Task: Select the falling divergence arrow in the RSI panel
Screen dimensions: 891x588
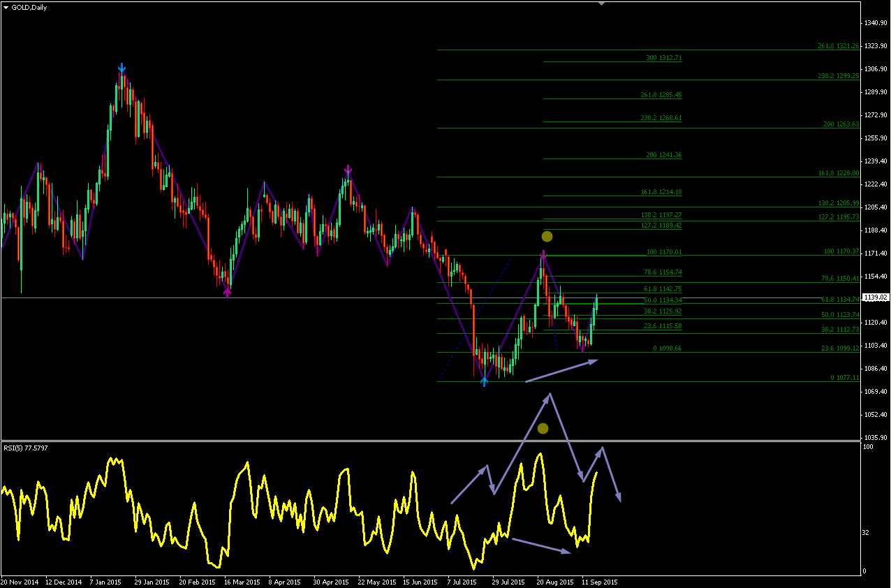Action: [541, 546]
